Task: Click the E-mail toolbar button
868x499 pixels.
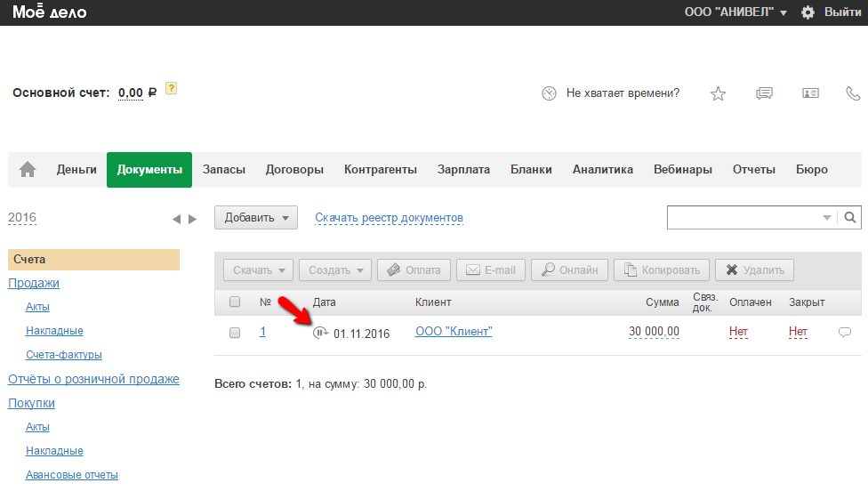Action: point(490,270)
